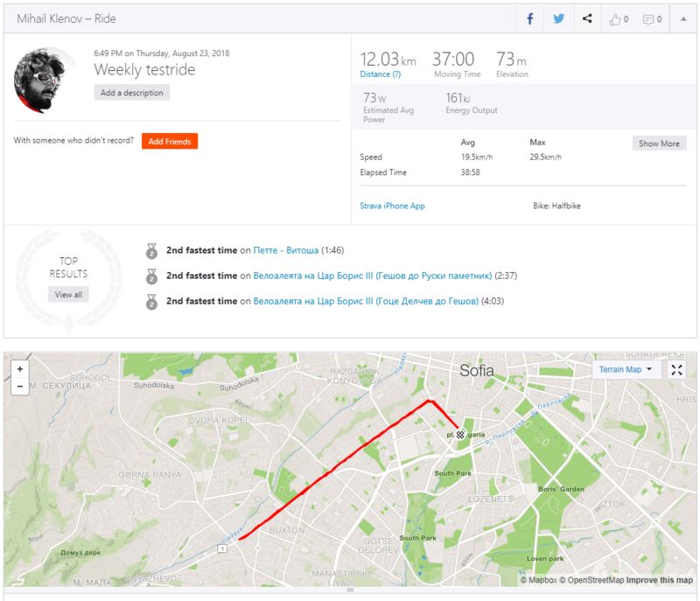Click the finish flag marker on the map
700x601 pixels.
(460, 434)
